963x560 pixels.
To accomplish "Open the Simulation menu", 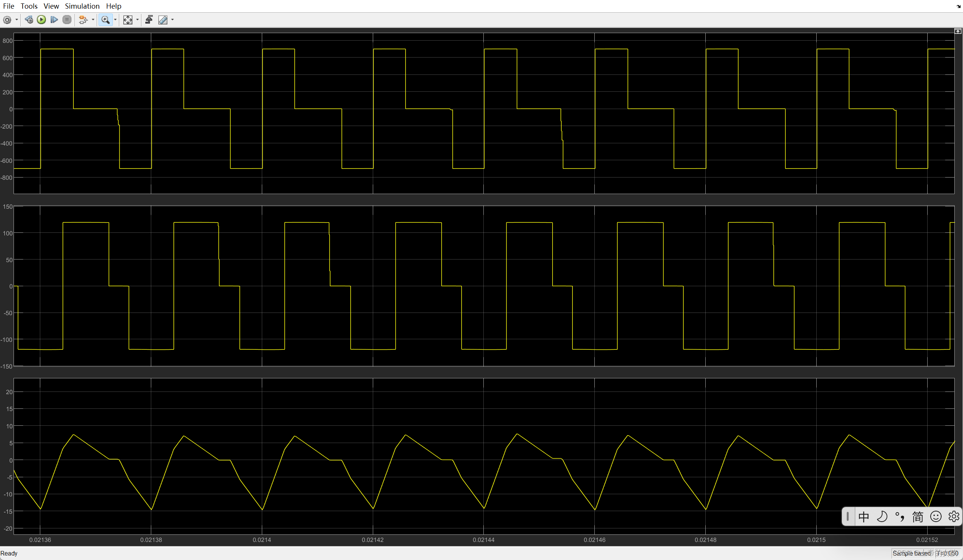I will (82, 6).
